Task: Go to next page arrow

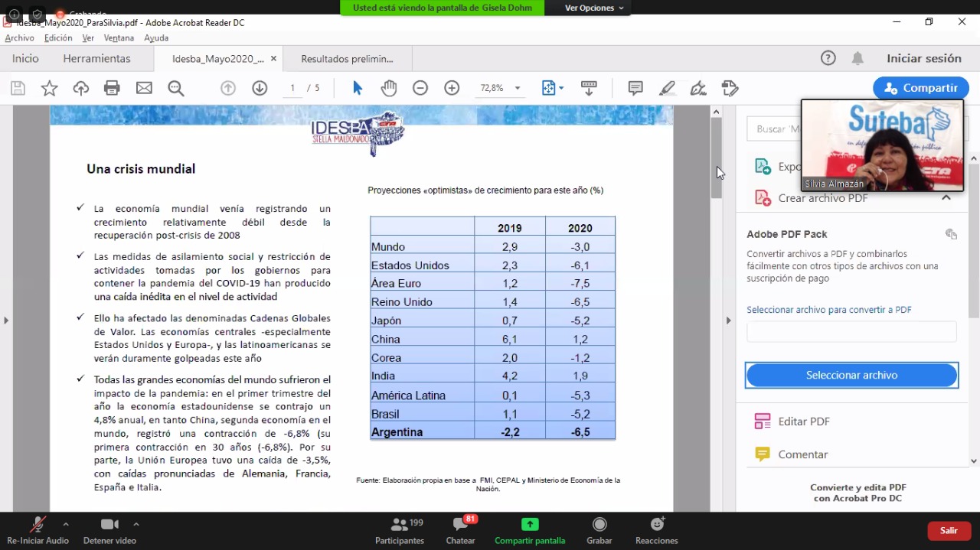Action: (x=260, y=88)
